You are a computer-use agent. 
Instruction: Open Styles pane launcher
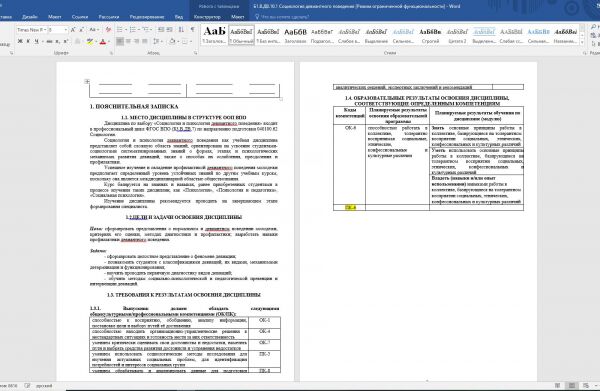coord(585,53)
